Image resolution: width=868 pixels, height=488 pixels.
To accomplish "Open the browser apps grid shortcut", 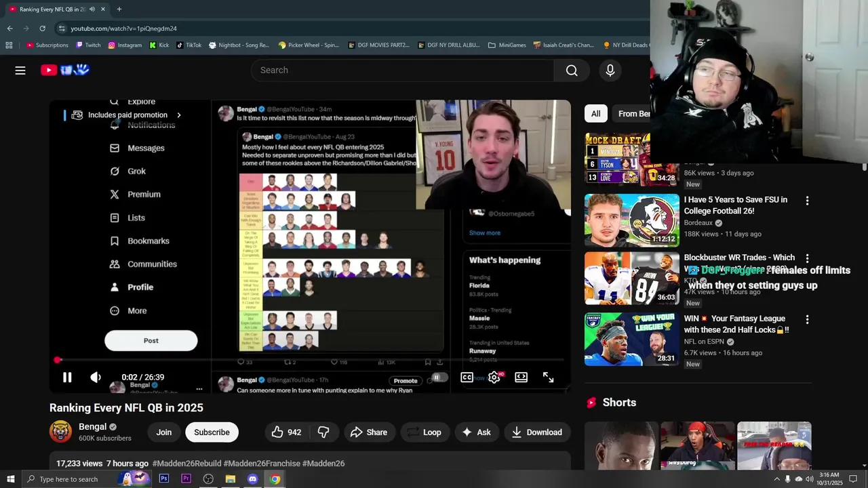I will click(9, 45).
